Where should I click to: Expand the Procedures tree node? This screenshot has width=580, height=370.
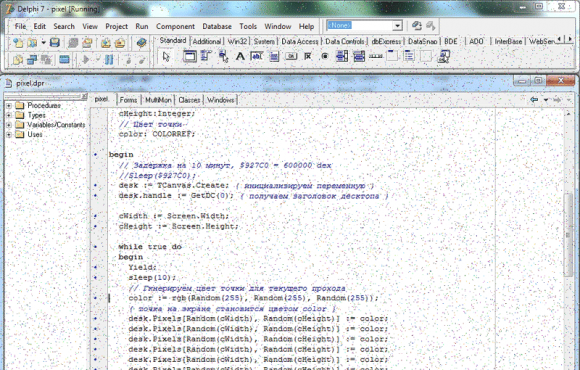coord(9,105)
